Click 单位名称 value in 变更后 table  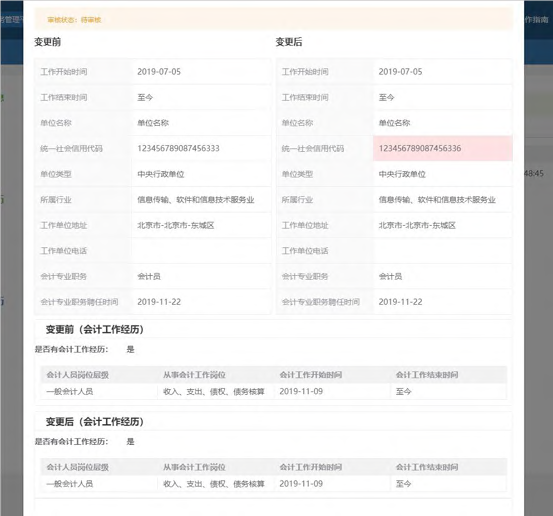[x=394, y=123]
